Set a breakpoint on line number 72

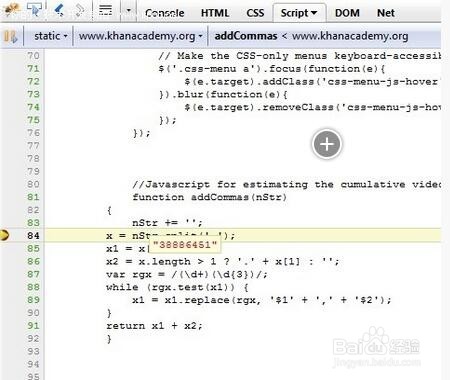click(x=33, y=82)
